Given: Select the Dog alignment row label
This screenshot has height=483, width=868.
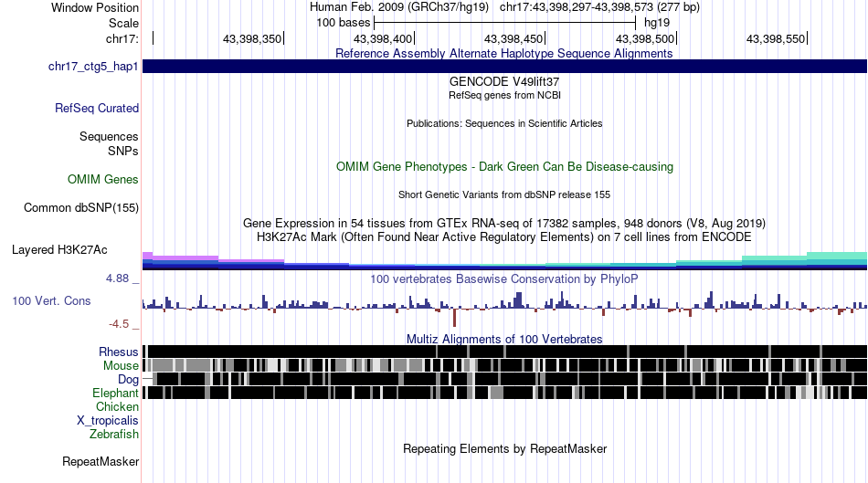Looking at the screenshot, I should (129, 380).
